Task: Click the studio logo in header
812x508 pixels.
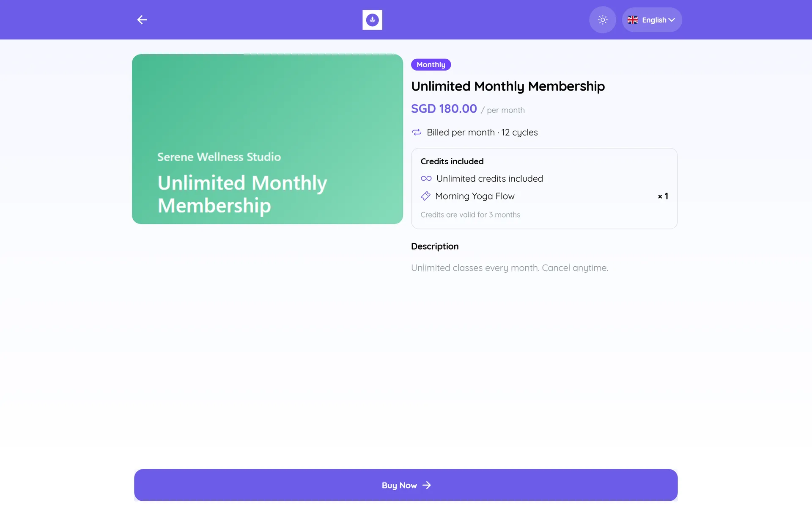Action: [x=372, y=20]
